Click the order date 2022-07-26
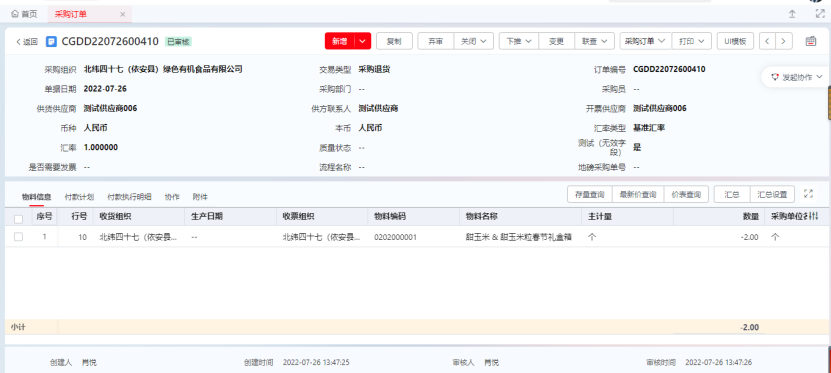This screenshot has width=831, height=373. pos(105,88)
